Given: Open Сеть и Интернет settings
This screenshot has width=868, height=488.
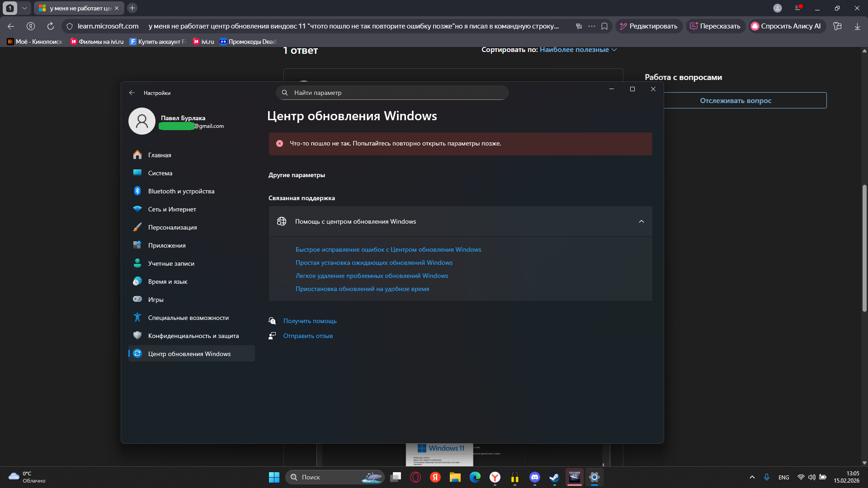Looking at the screenshot, I should 192,209.
